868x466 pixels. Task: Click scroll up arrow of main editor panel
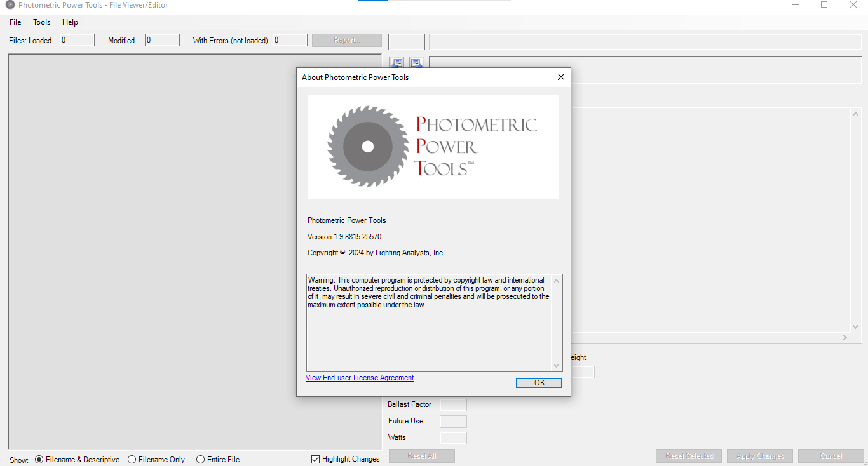click(x=855, y=114)
